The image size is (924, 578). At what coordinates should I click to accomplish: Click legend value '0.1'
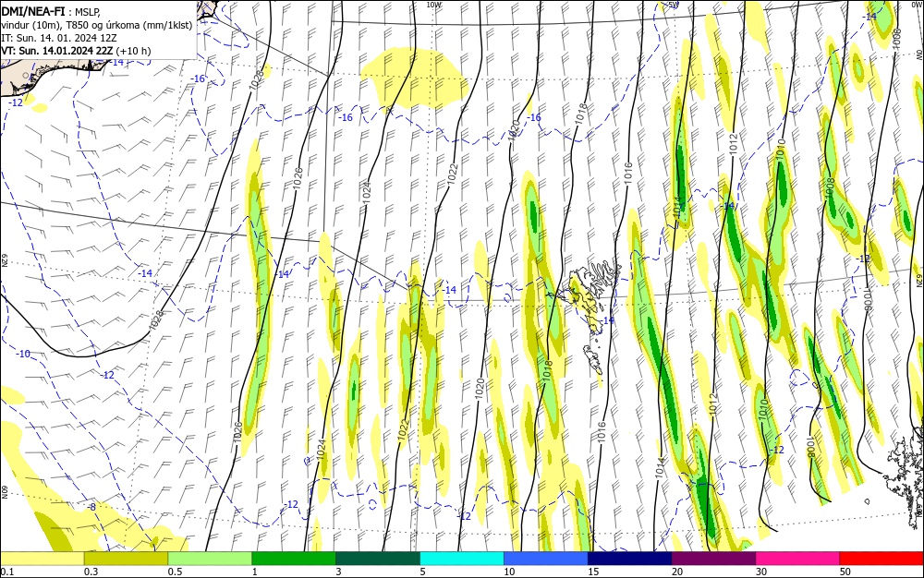tap(6, 572)
